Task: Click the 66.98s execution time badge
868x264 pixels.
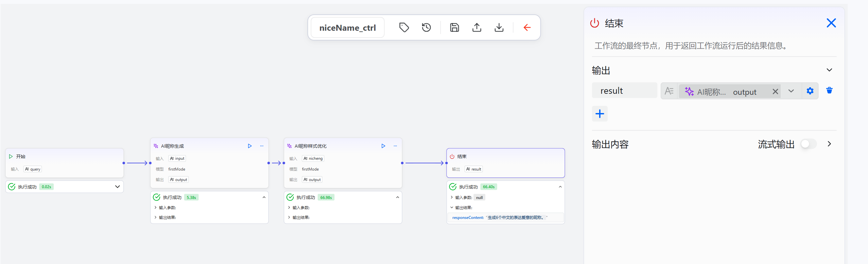Action: (326, 197)
